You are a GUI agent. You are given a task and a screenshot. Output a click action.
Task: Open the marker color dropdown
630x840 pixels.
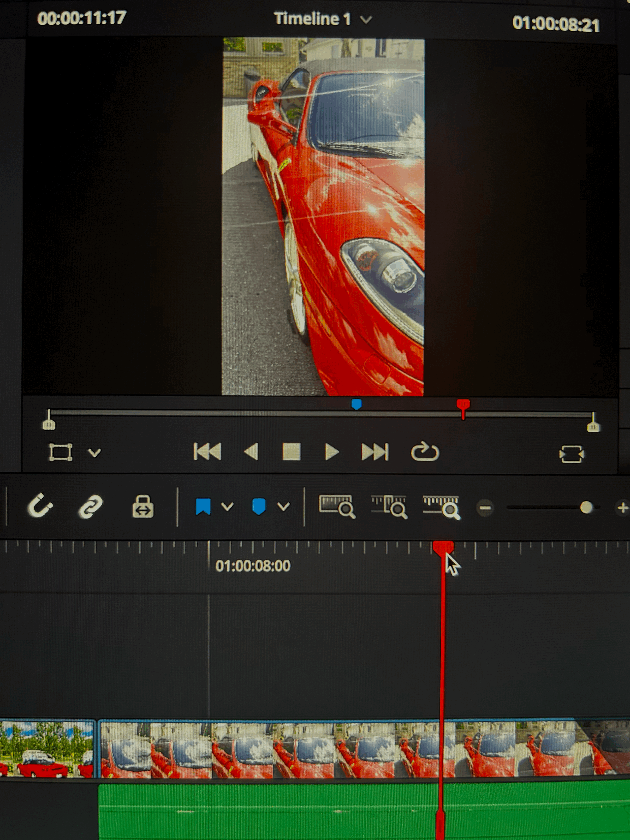[x=283, y=506]
